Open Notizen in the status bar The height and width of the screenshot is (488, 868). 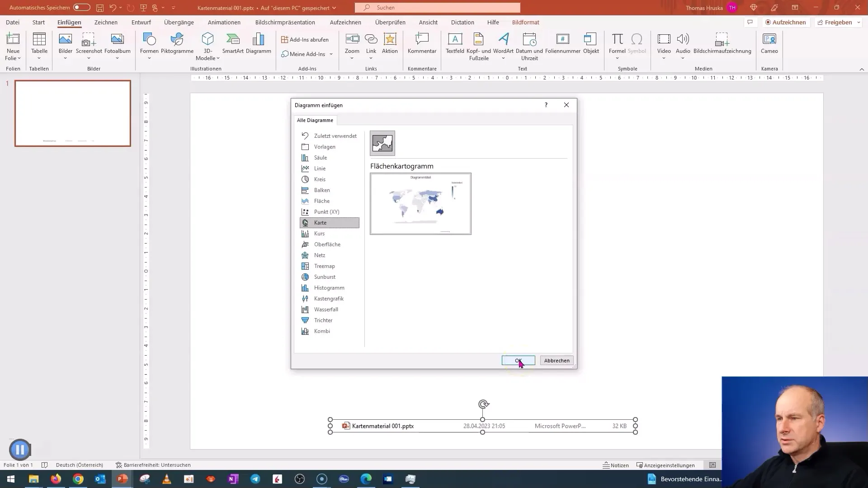[x=616, y=465]
